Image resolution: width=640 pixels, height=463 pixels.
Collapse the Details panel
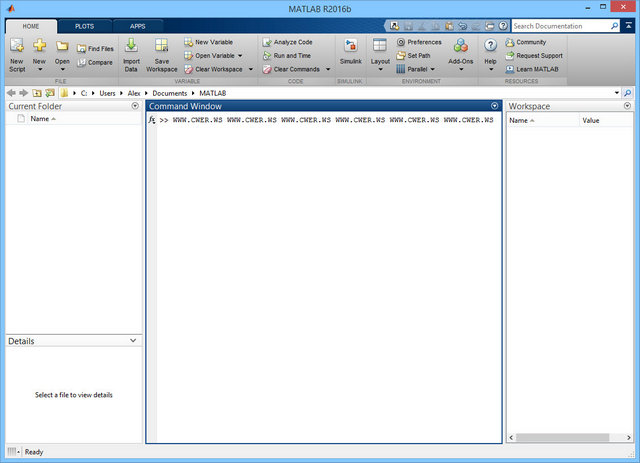pyautogui.click(x=135, y=340)
